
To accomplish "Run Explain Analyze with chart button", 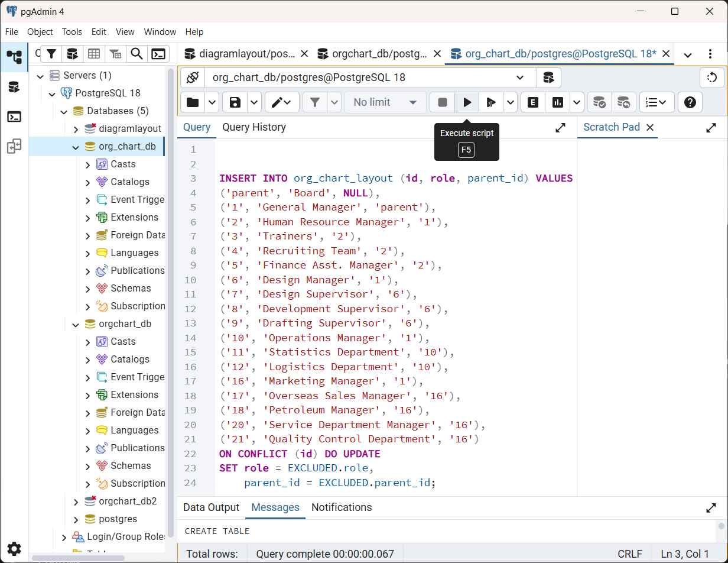I will point(558,102).
